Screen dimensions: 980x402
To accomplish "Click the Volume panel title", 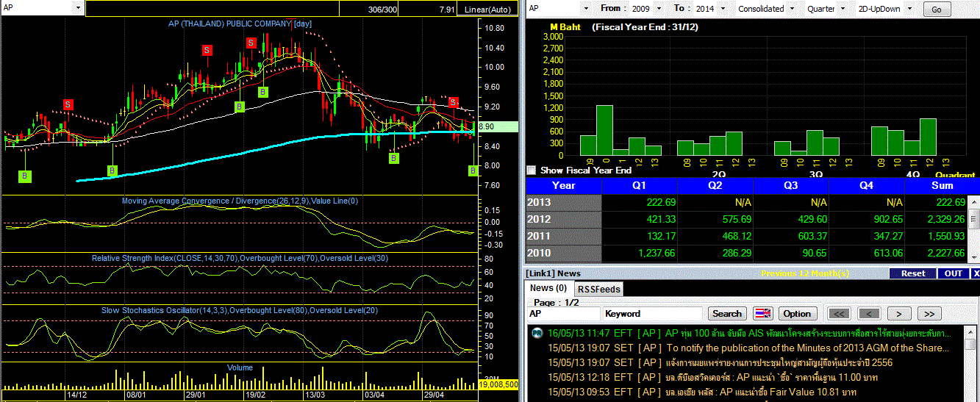I will click(x=240, y=367).
